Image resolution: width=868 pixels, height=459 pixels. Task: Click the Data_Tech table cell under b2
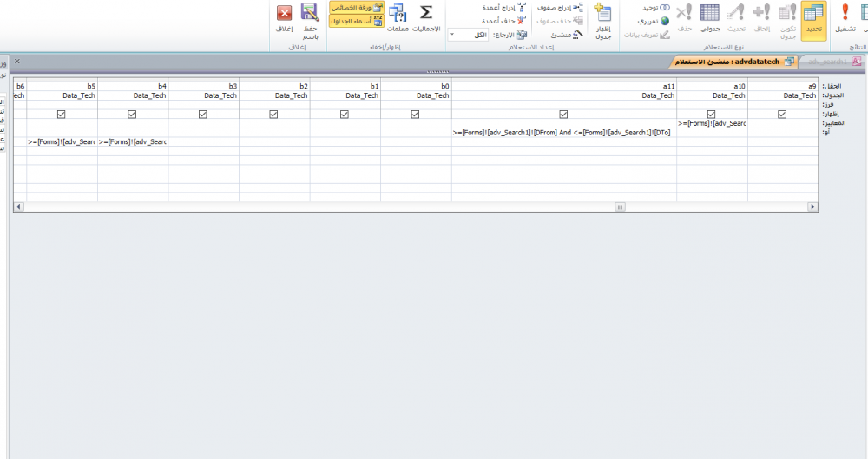click(273, 95)
